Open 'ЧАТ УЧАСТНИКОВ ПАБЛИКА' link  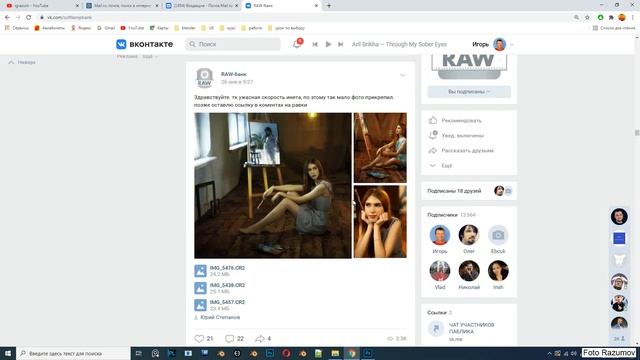point(471,328)
